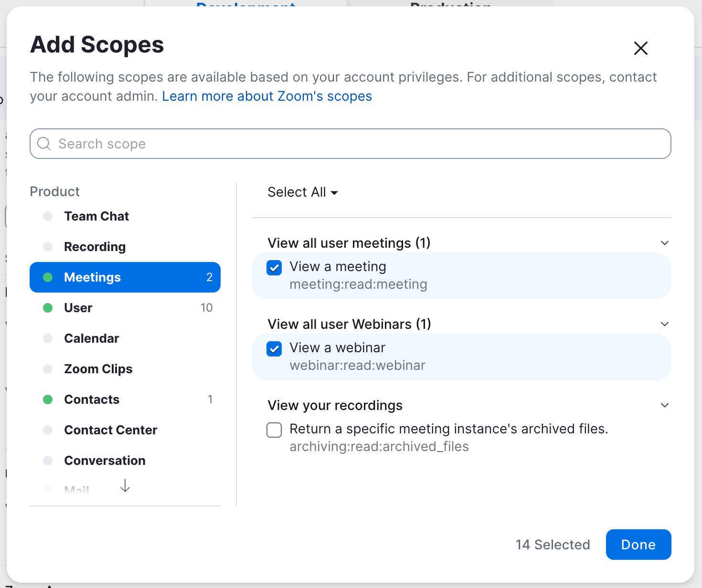This screenshot has height=588, width=702.
Task: Select Recording product
Action: click(x=125, y=247)
